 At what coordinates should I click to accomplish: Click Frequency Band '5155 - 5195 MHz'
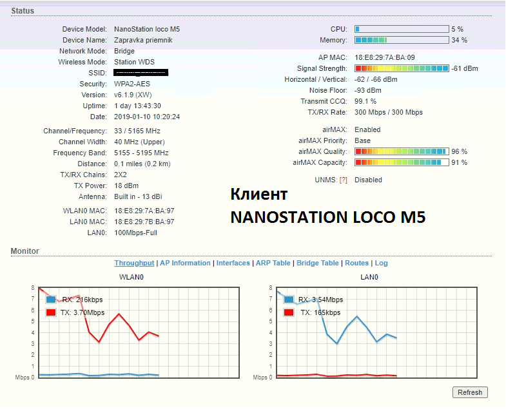click(x=141, y=153)
